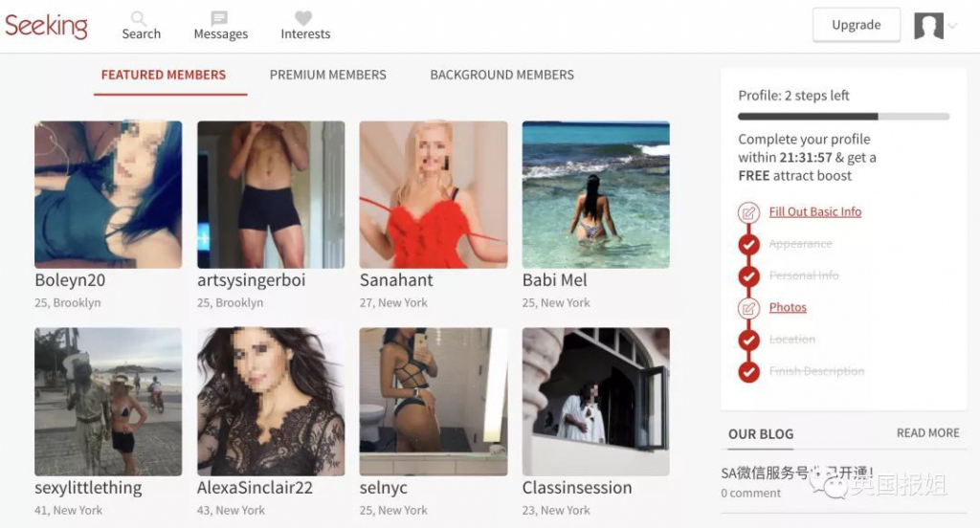980x528 pixels.
Task: Click the profile avatar icon
Action: [928, 26]
